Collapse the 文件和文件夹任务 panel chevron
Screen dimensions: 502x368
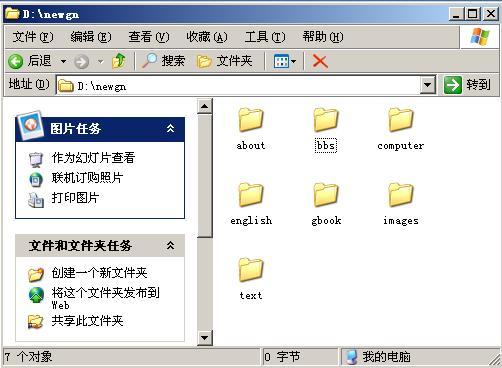click(170, 246)
